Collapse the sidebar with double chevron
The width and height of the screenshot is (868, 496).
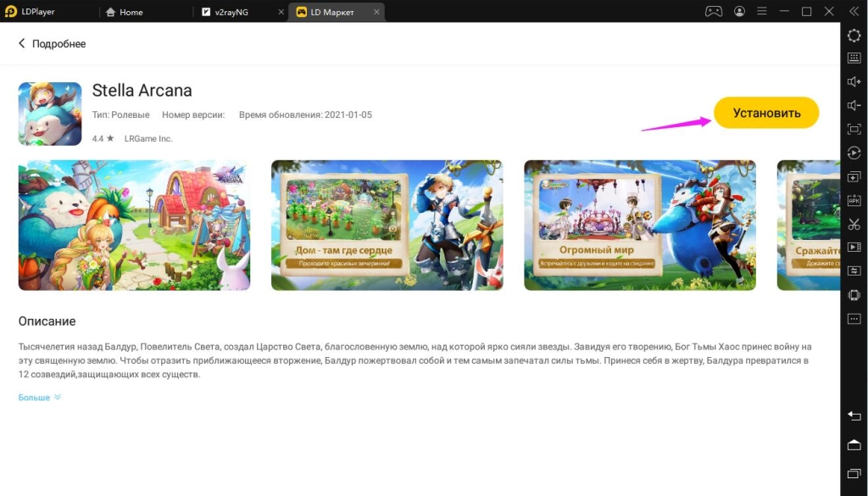854,11
